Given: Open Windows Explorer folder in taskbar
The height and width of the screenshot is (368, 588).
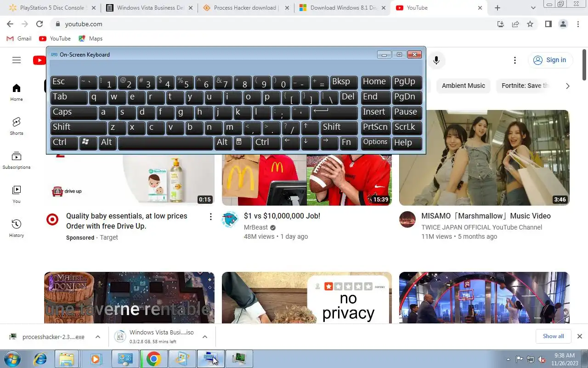Looking at the screenshot, I should tap(67, 359).
